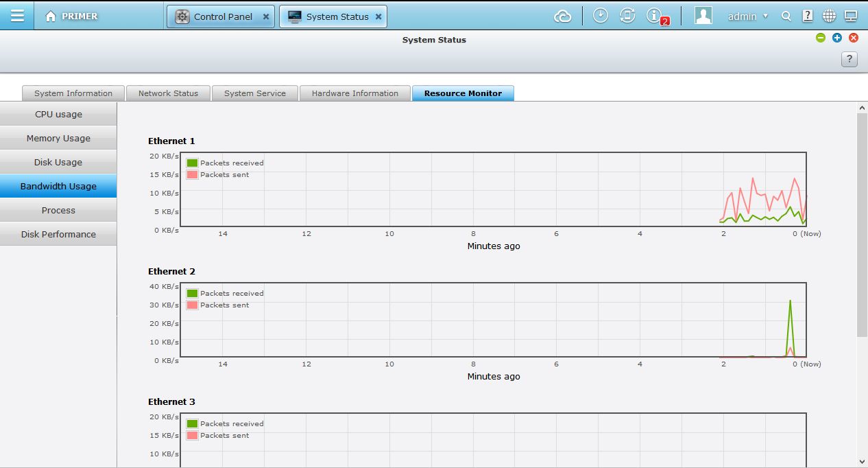Screen dimensions: 868x468
Task: Open the help question mark icon
Action: tap(808, 16)
